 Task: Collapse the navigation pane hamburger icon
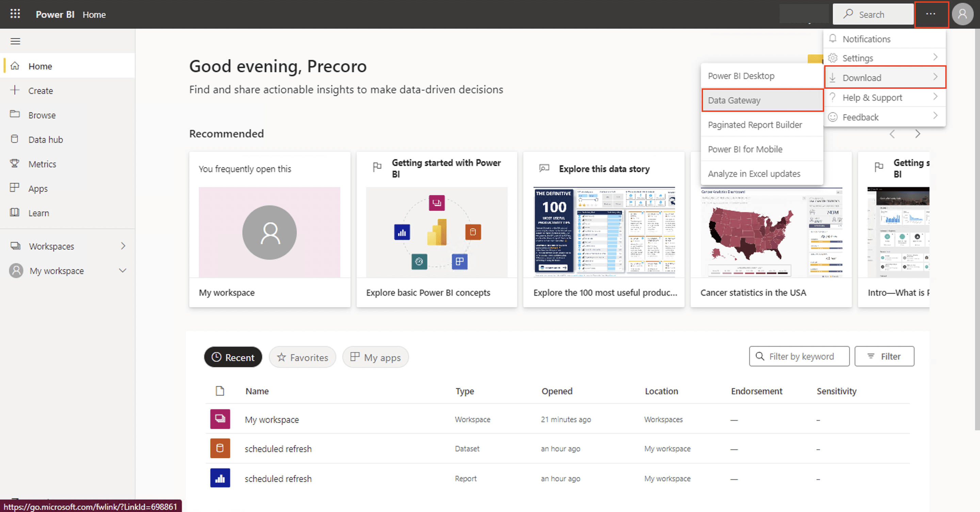(15, 41)
